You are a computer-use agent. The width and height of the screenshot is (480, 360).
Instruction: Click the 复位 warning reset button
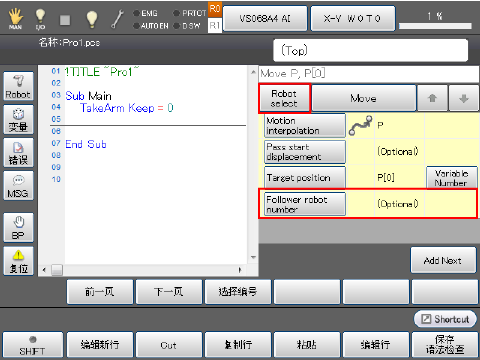pyautogui.click(x=18, y=261)
